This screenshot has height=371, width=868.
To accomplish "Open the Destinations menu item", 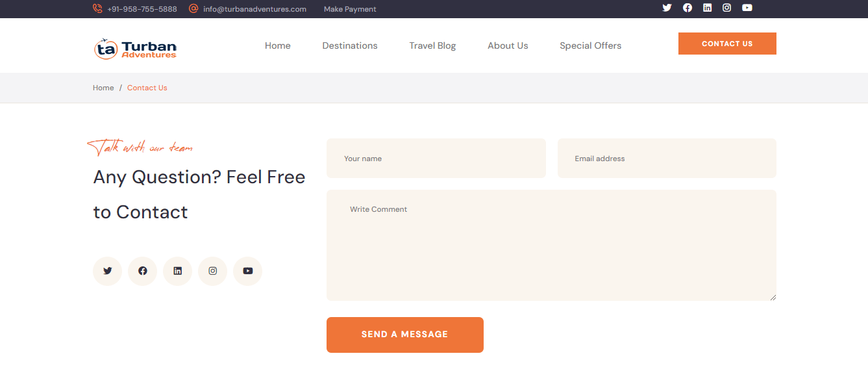I will [350, 45].
